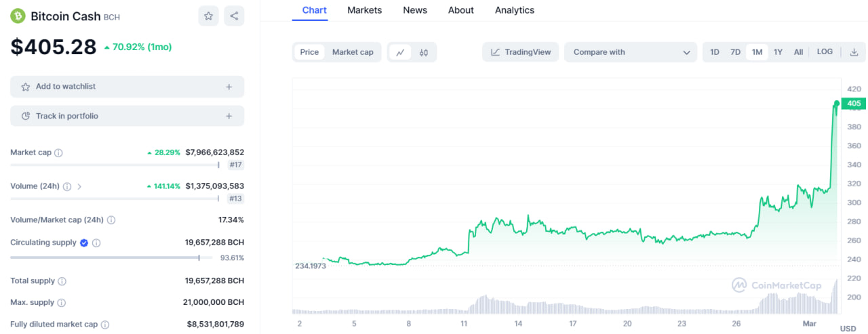The height and width of the screenshot is (334, 868).
Task: Expand Add to watchlist plus
Action: 229,87
